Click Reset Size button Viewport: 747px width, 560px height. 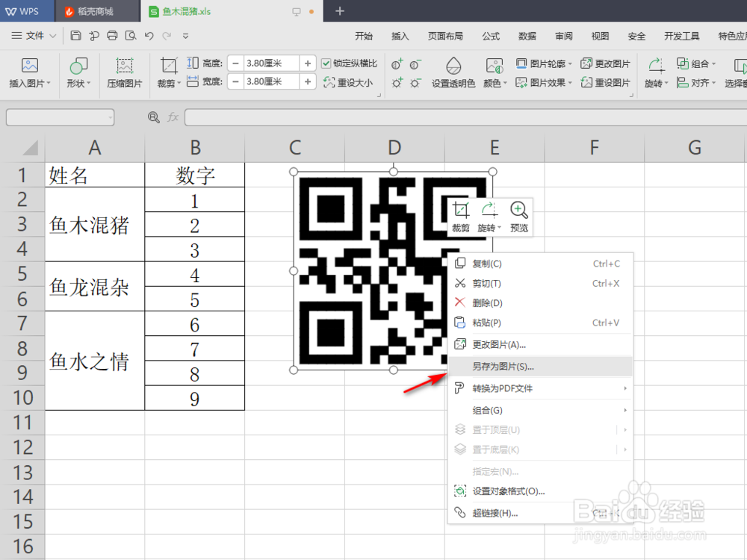pyautogui.click(x=348, y=82)
